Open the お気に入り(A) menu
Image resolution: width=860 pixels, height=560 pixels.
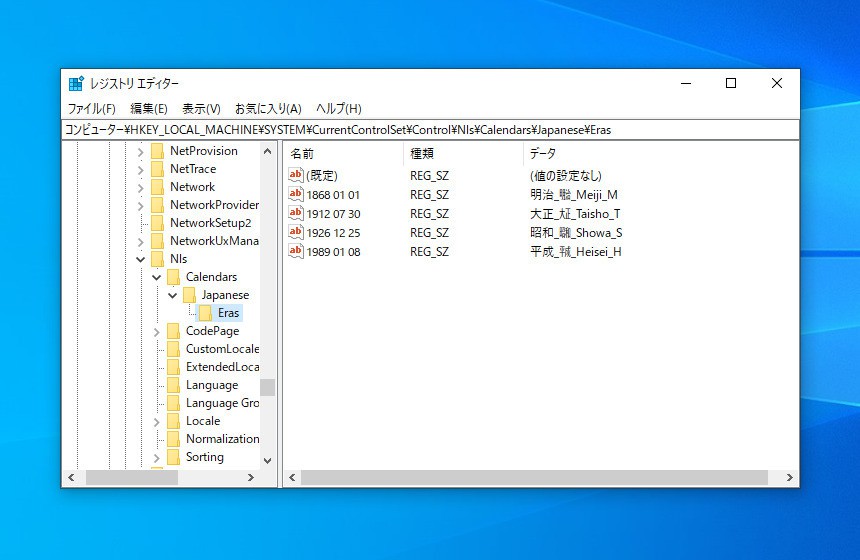[268, 108]
